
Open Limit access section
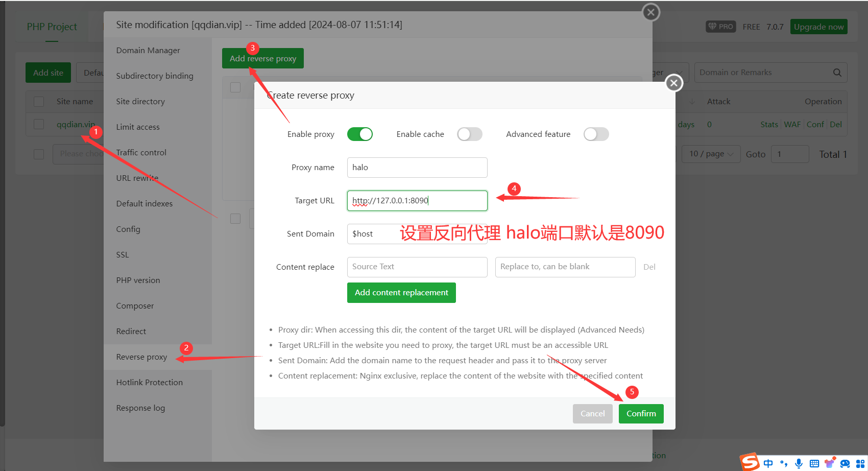tap(138, 127)
